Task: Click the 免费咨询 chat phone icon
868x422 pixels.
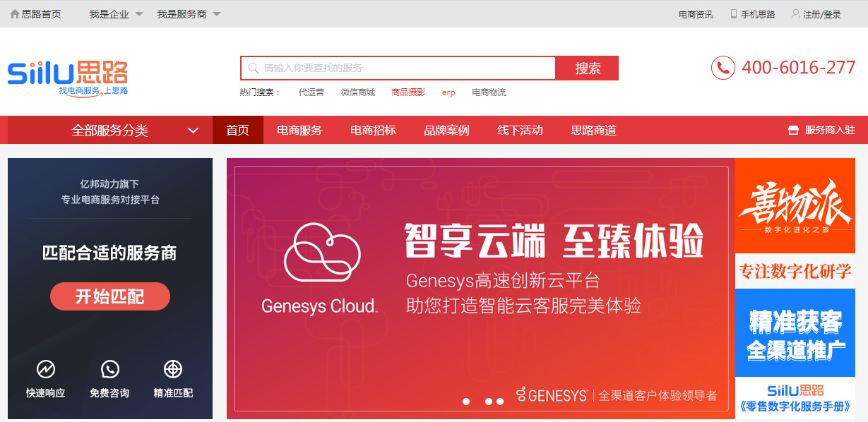Action: point(109,369)
